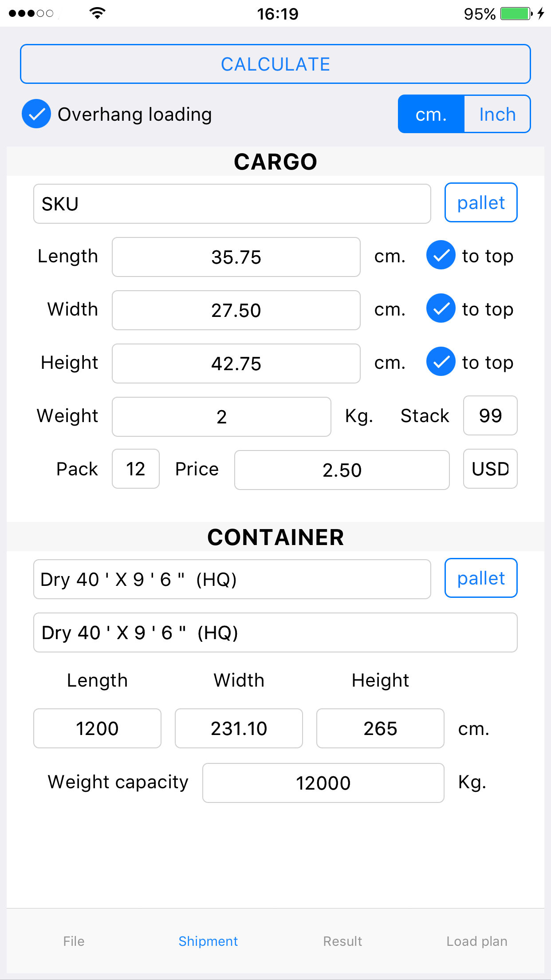Select cm. unit option
The height and width of the screenshot is (980, 551).
click(431, 114)
